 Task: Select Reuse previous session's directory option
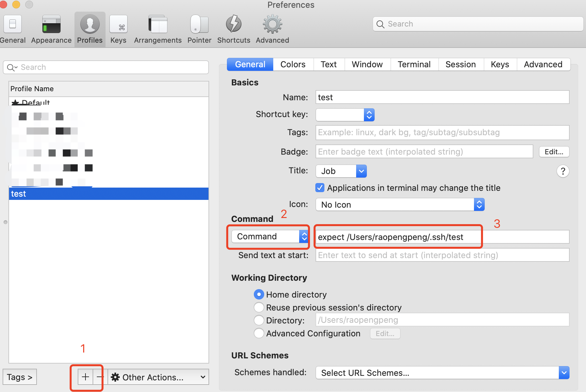259,307
